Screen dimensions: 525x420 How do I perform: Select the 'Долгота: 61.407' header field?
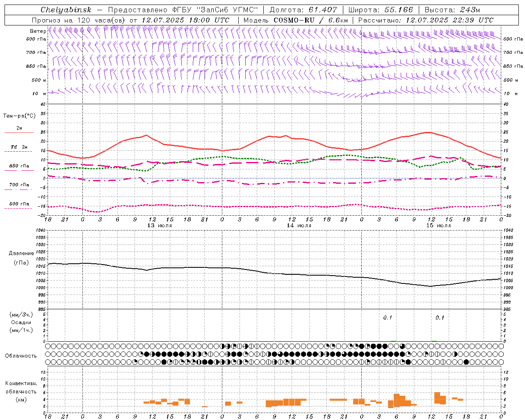coord(303,10)
